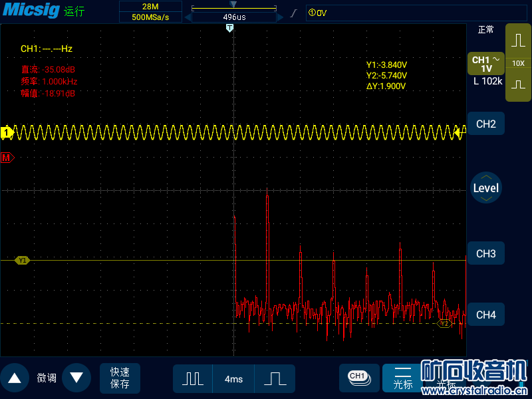Open the 正常 trigger mode setting
Viewport: 532px width, 399px height.
(x=485, y=30)
